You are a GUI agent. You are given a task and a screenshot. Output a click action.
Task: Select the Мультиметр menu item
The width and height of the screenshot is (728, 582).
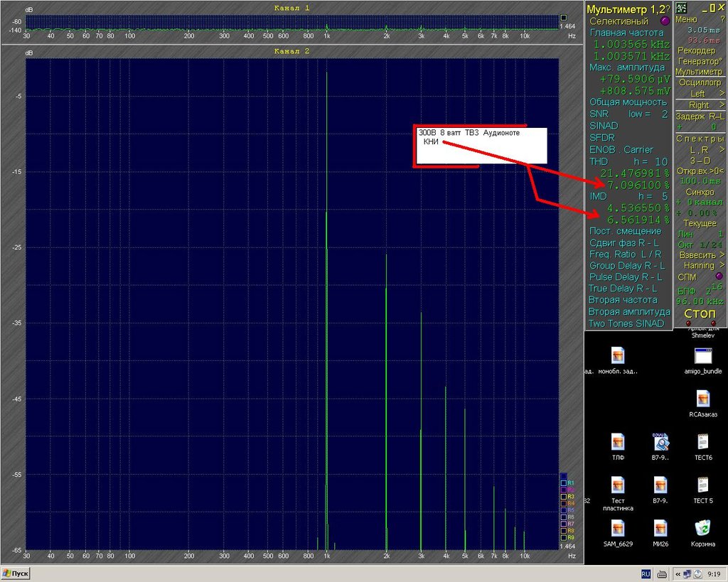(x=699, y=72)
